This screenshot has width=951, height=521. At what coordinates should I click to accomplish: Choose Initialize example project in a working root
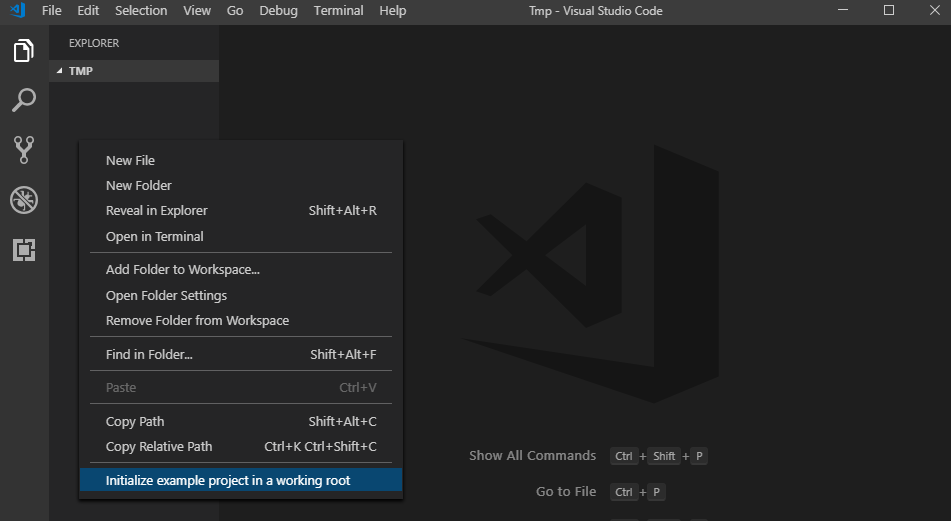(x=241, y=480)
